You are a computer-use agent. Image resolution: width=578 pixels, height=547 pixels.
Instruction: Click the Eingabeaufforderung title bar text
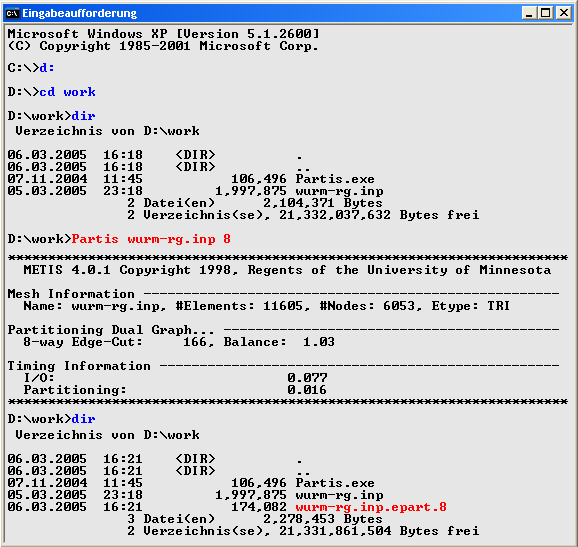pyautogui.click(x=79, y=13)
